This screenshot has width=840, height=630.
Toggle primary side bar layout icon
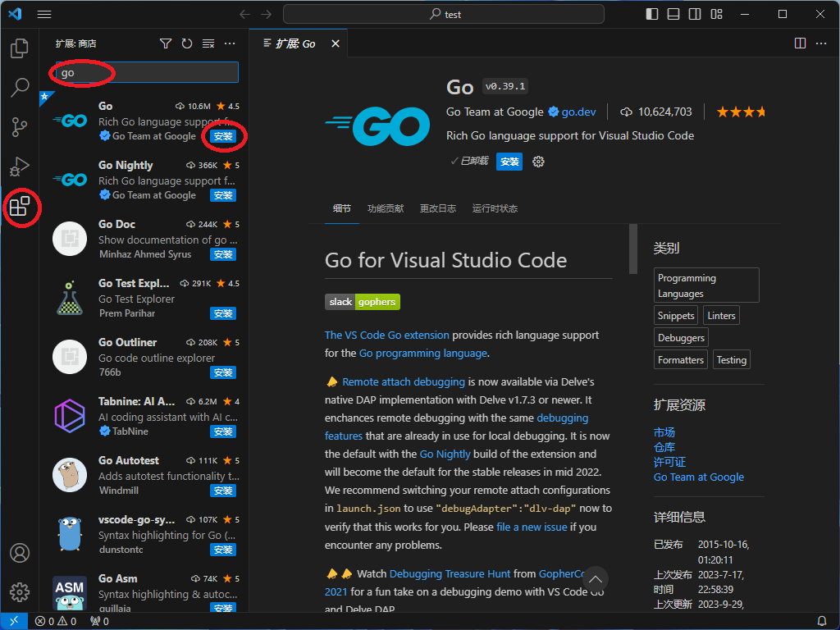(x=652, y=14)
